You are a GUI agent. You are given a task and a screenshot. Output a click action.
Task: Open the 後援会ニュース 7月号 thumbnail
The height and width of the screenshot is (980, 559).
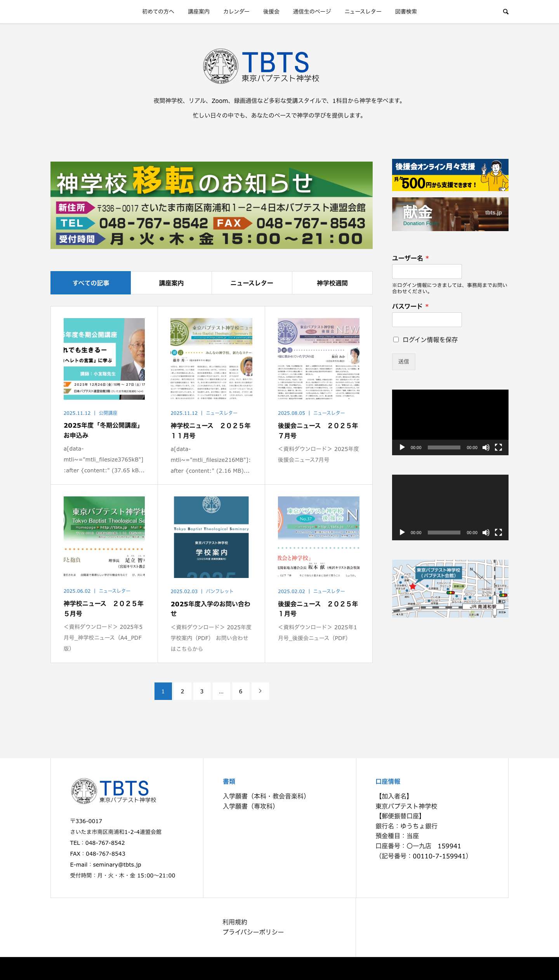319,359
